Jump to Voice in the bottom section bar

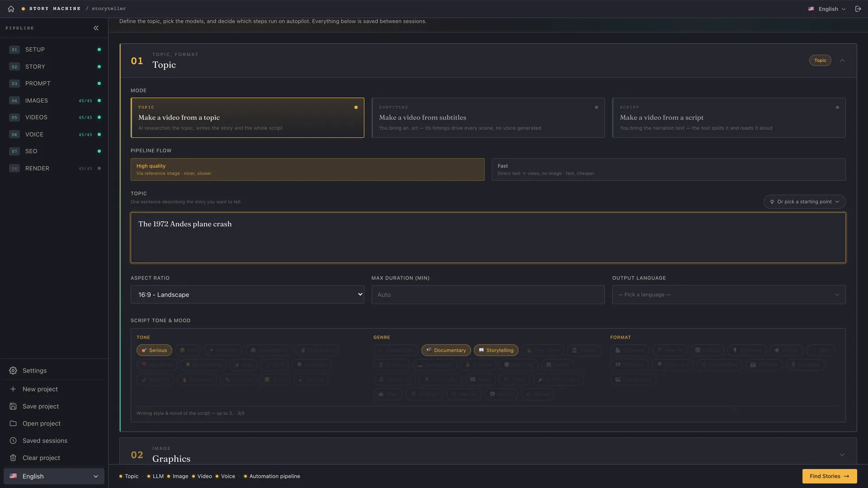pyautogui.click(x=225, y=476)
